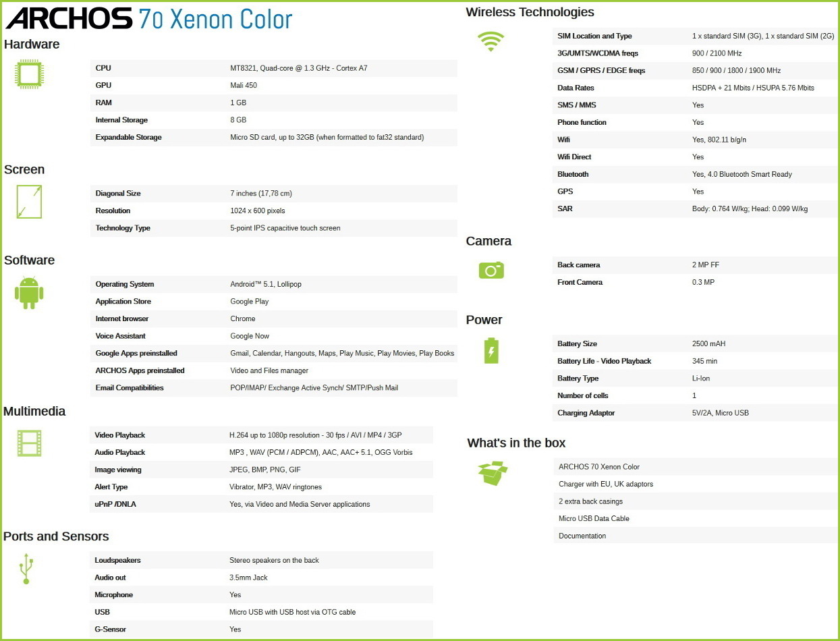Click the SAR label
840x641 pixels.
(x=565, y=209)
